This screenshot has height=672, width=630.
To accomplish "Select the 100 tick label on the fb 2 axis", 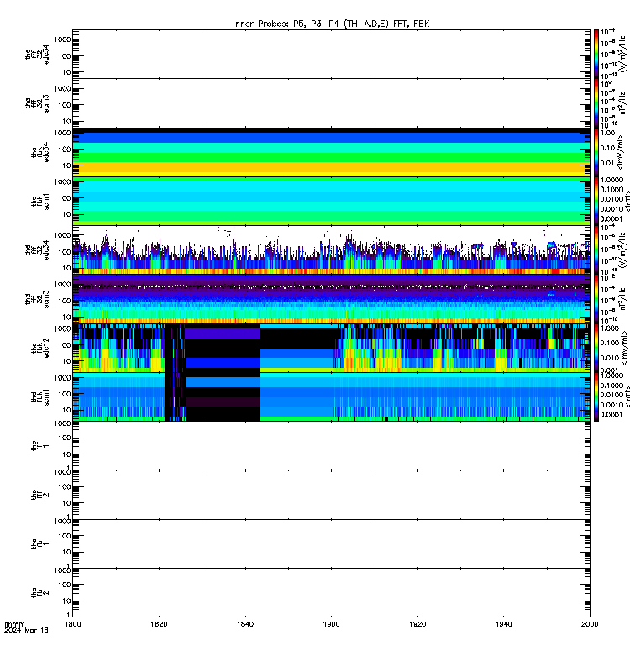I will [x=65, y=585].
